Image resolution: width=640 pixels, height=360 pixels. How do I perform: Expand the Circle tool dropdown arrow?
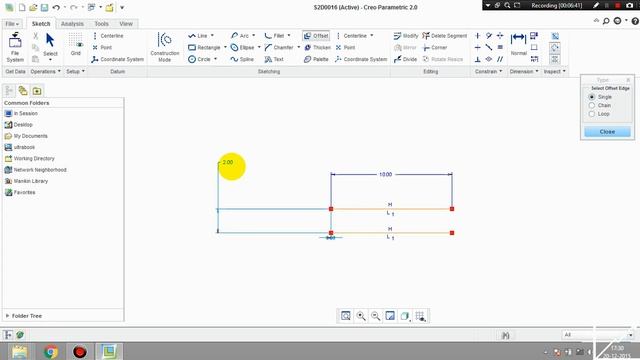click(x=216, y=59)
